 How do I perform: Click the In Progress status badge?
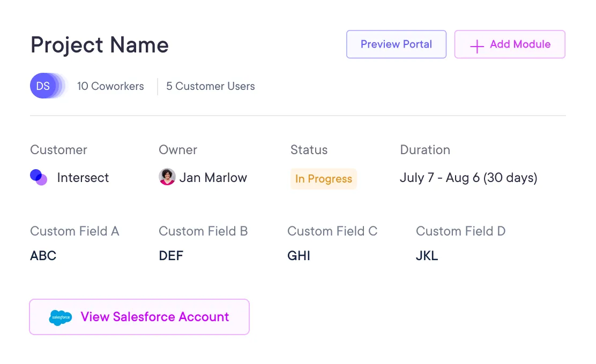[x=323, y=179]
